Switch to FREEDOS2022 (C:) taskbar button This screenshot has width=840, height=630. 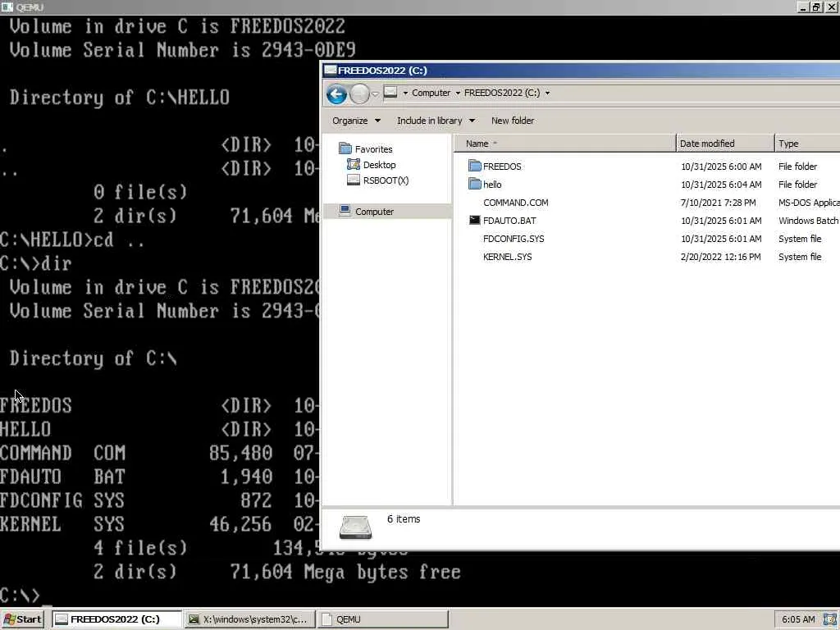pyautogui.click(x=117, y=619)
